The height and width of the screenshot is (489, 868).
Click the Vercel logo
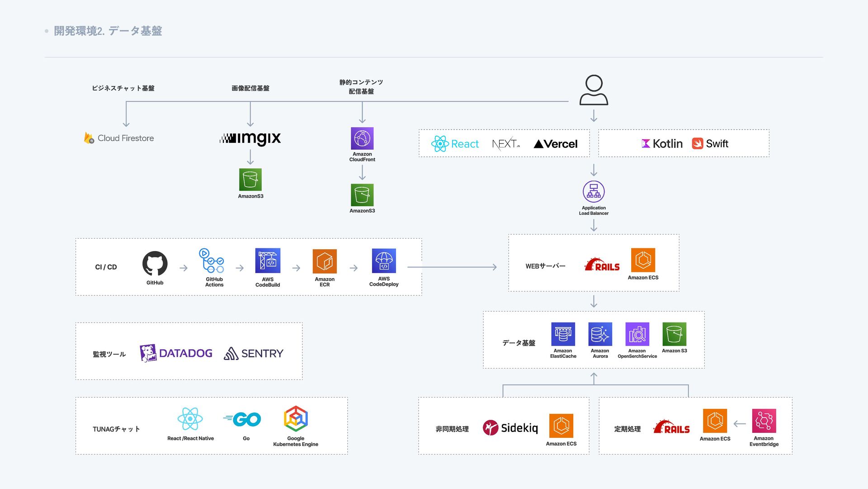[555, 144]
